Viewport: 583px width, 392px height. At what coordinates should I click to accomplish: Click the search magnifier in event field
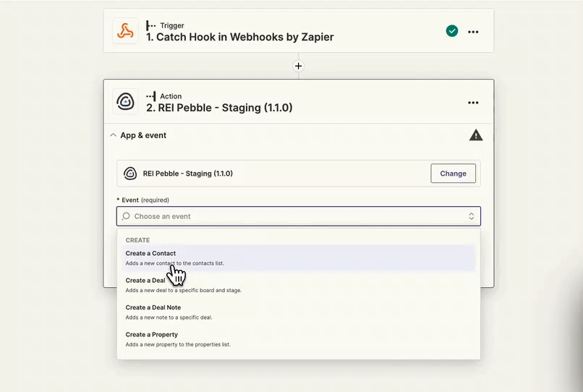coord(126,216)
